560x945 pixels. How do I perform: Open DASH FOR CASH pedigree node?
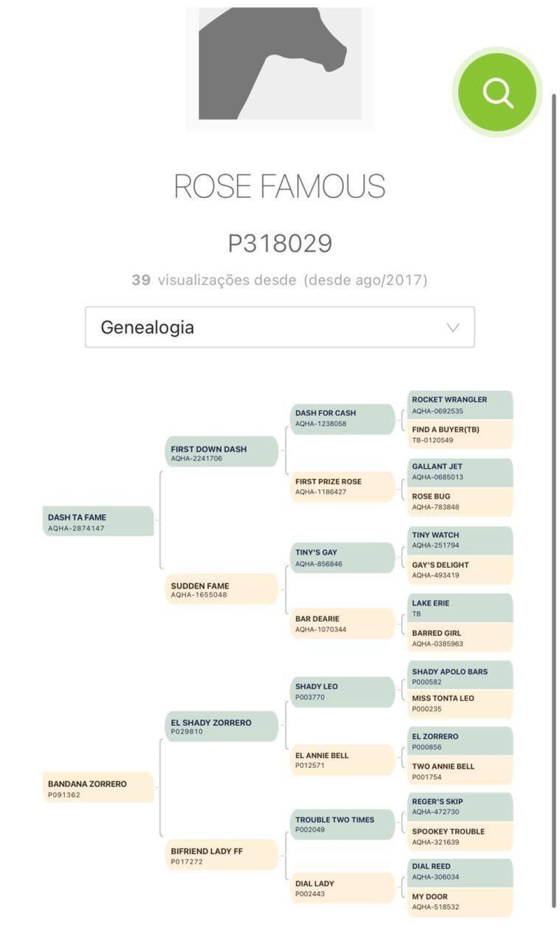click(x=343, y=419)
